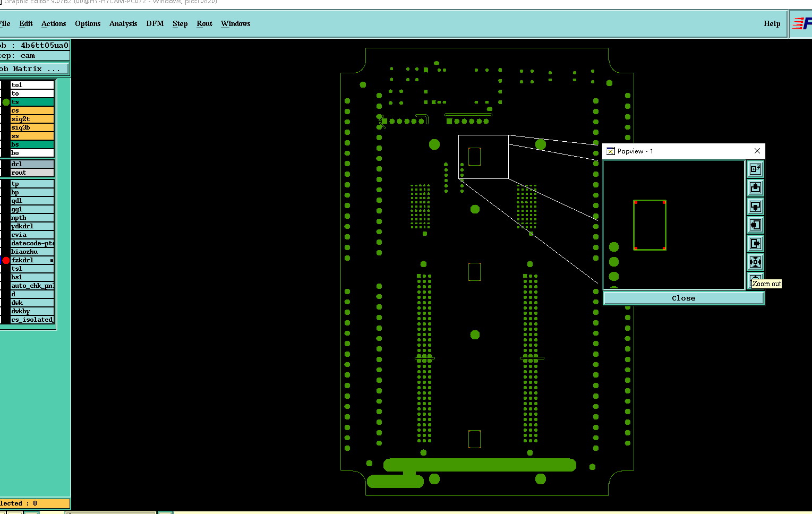Open the Options menu

[88, 23]
